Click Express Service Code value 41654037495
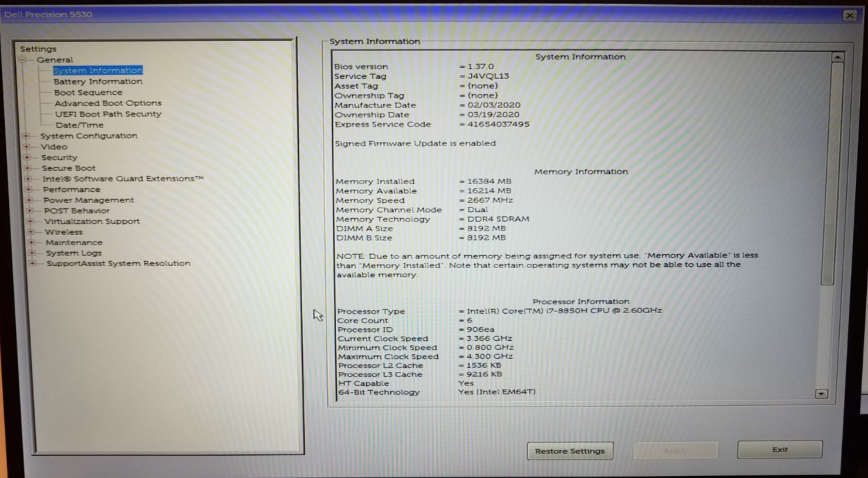The width and height of the screenshot is (868, 478). click(498, 124)
